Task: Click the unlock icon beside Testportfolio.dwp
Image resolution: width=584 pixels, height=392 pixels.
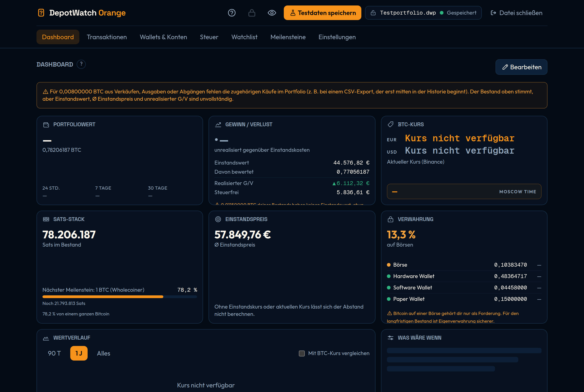Action: click(373, 13)
